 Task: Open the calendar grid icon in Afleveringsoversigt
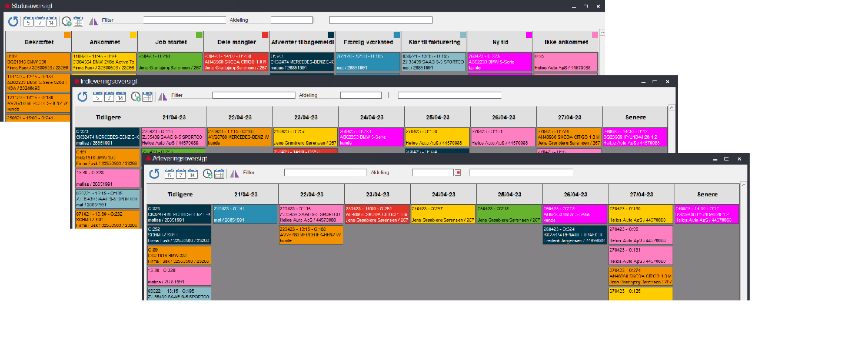pyautogui.click(x=220, y=174)
